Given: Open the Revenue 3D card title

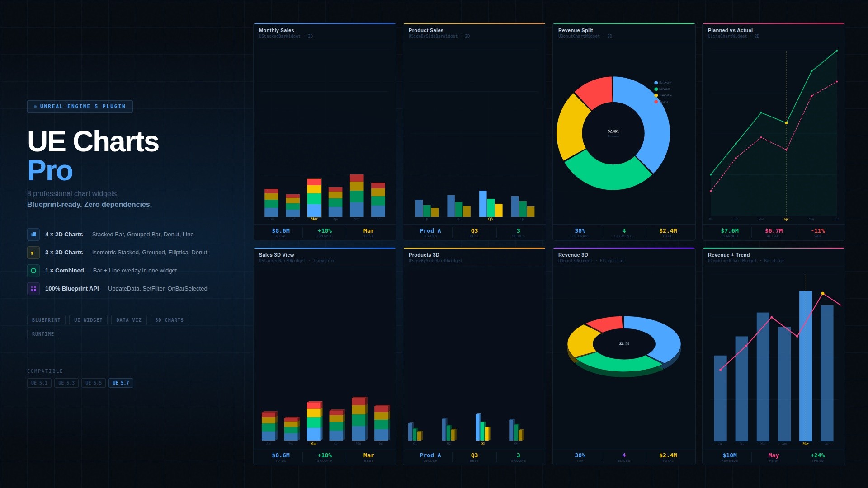Looking at the screenshot, I should coord(573,255).
